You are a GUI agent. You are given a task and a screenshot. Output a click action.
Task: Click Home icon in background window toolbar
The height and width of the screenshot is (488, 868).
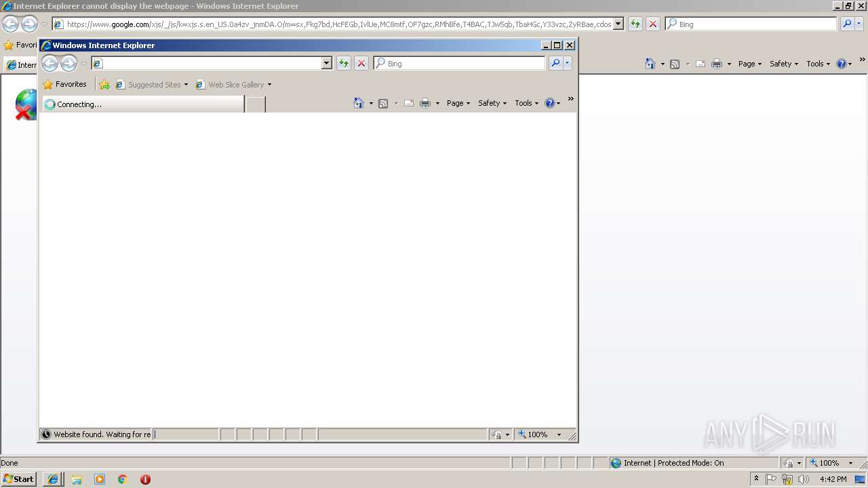(x=650, y=64)
